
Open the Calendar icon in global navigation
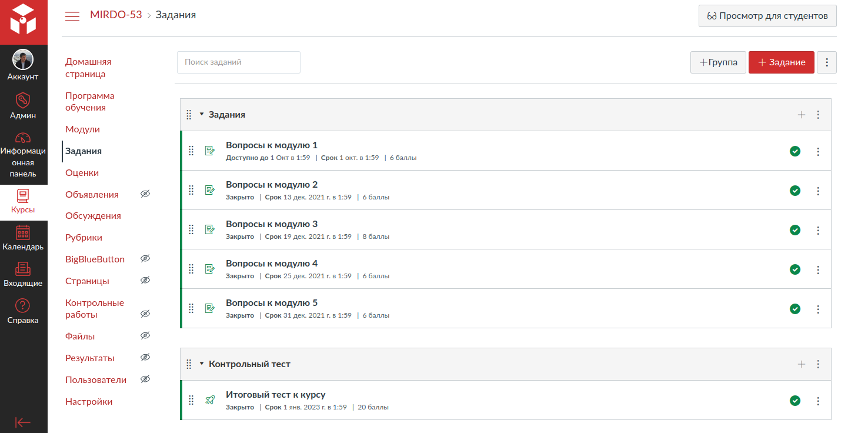coord(23,232)
